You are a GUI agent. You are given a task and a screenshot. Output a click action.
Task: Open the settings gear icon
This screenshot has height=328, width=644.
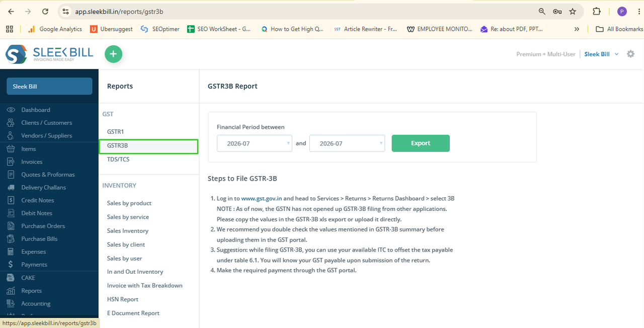click(x=630, y=54)
